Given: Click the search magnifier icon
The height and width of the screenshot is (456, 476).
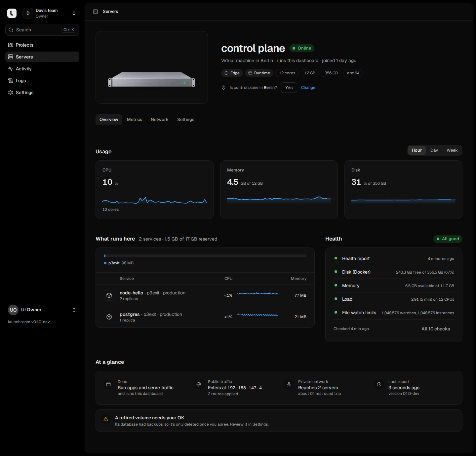Looking at the screenshot, I should [11, 30].
